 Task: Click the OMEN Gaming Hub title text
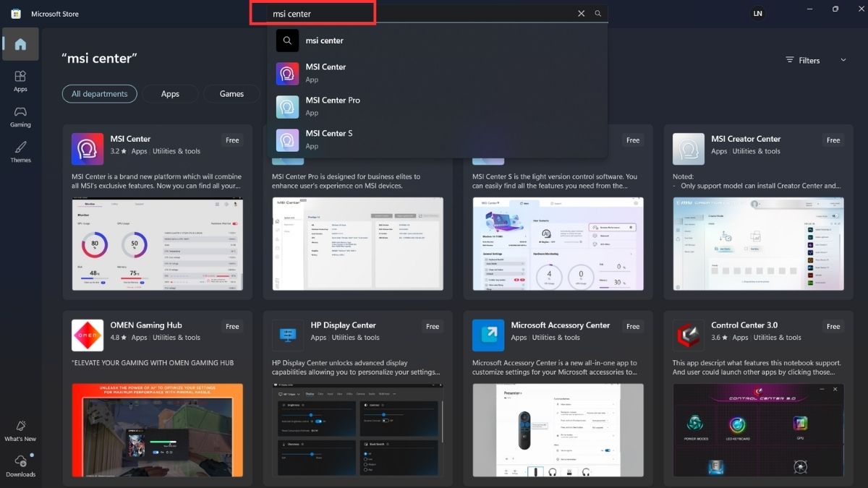146,325
